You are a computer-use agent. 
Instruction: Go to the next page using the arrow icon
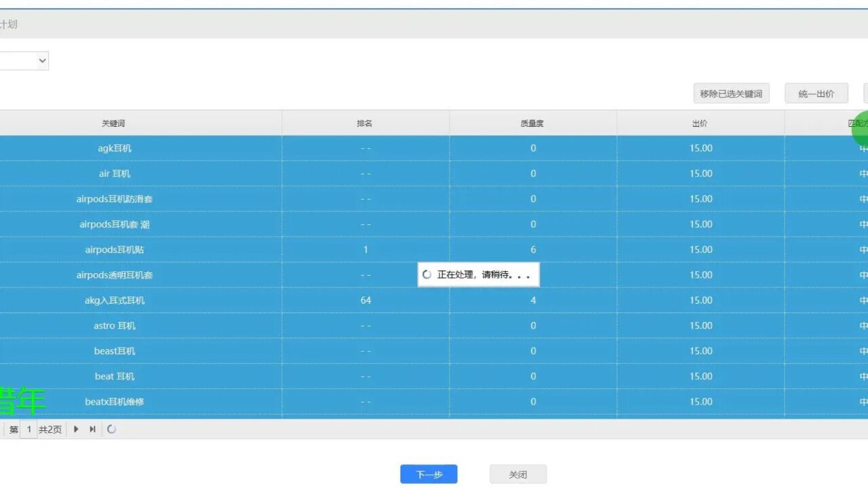coord(76,429)
